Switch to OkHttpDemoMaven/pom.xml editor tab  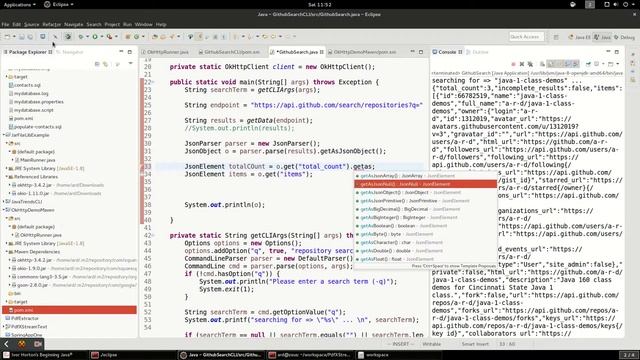(x=362, y=52)
